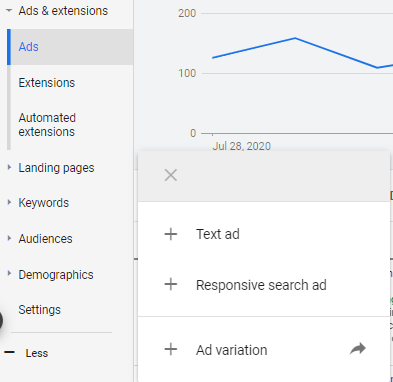Expand the Keywords section
The width and height of the screenshot is (393, 382).
9,202
